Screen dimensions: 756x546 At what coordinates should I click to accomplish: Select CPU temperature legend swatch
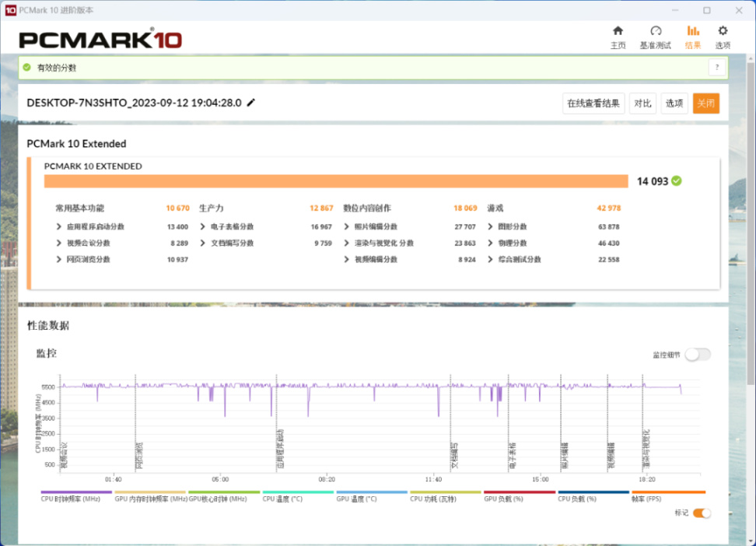(298, 492)
